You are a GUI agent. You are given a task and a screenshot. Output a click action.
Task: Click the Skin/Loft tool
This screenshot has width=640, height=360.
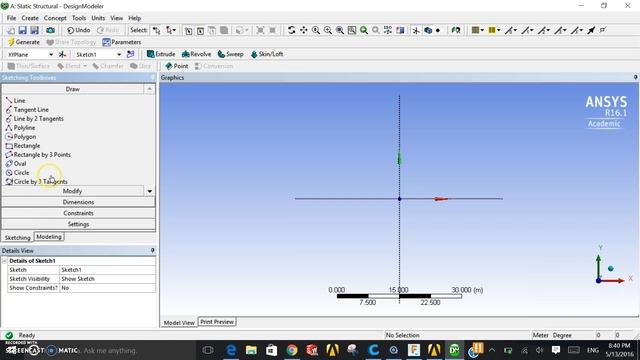point(267,54)
